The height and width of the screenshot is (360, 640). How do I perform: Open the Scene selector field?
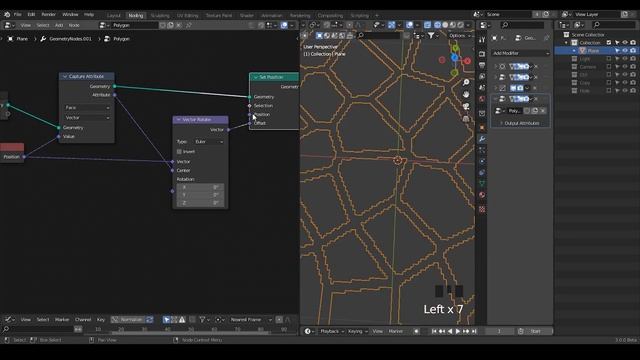point(508,14)
